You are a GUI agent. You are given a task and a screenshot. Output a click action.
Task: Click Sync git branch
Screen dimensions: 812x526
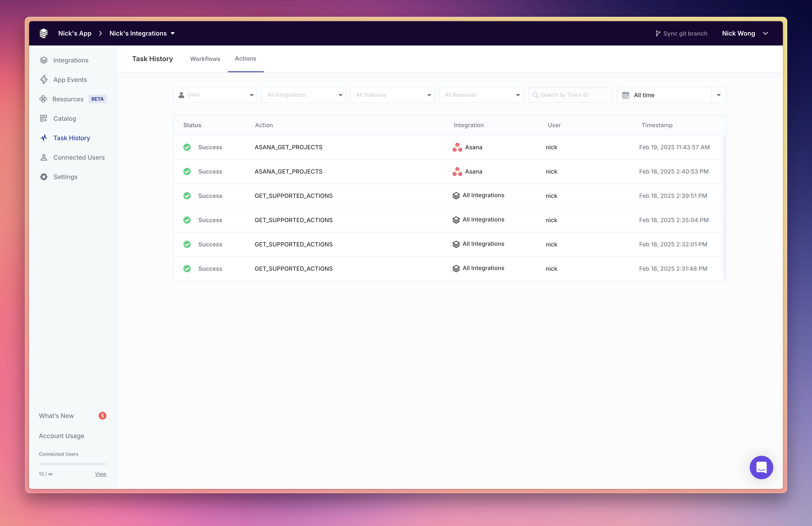(681, 33)
